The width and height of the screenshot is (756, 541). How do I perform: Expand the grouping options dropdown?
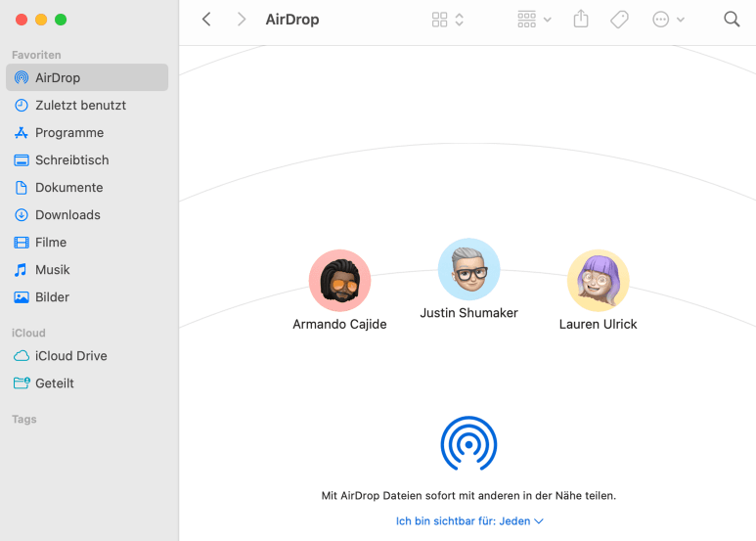(534, 20)
